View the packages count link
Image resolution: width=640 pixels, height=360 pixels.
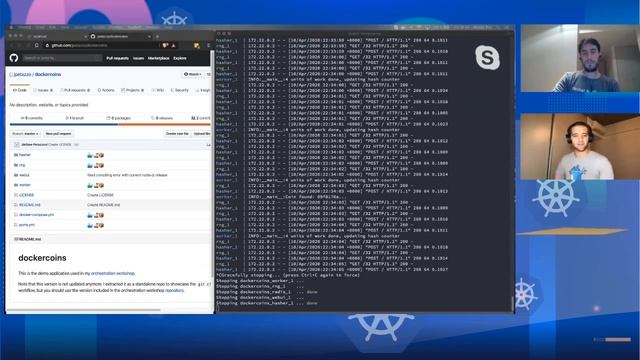pos(119,118)
